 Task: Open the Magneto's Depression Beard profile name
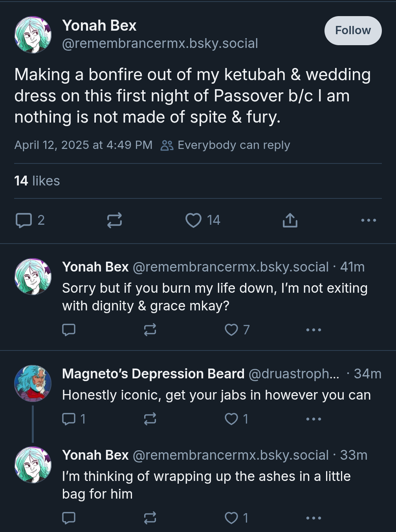click(x=153, y=374)
